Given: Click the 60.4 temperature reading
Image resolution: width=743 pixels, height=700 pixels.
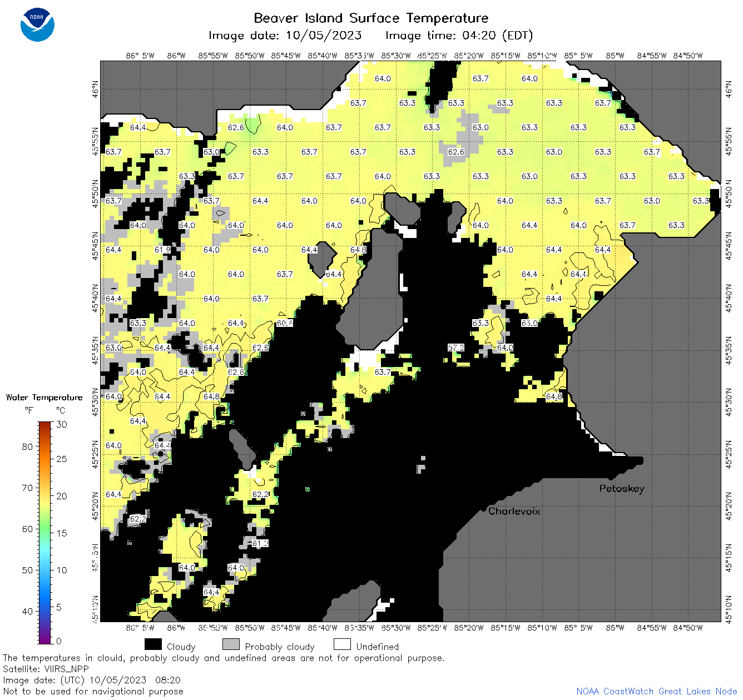Looking at the screenshot, I should point(285,323).
